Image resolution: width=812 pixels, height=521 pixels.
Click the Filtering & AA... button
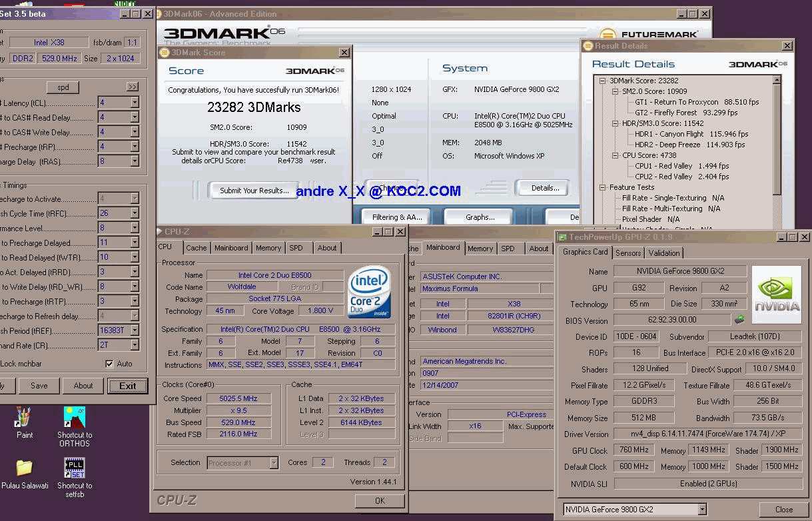pos(397,217)
